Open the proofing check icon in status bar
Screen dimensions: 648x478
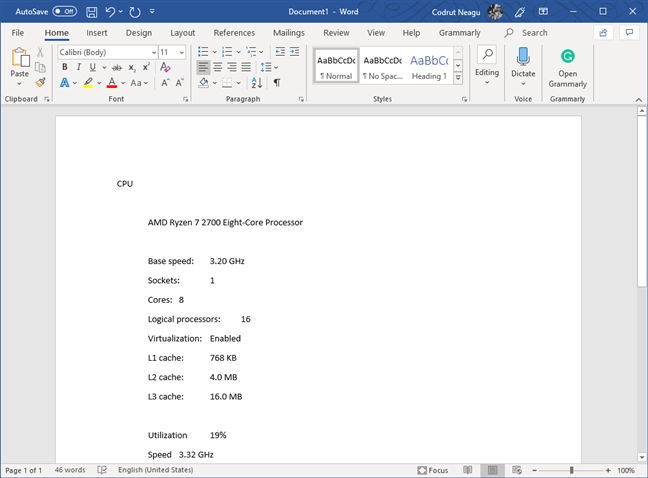(x=102, y=470)
